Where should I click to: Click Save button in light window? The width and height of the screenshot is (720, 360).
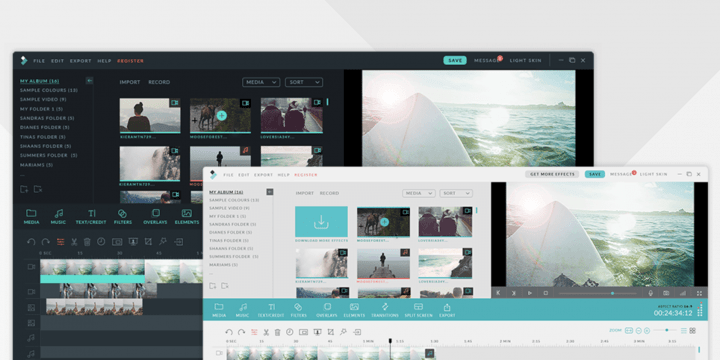(x=595, y=174)
